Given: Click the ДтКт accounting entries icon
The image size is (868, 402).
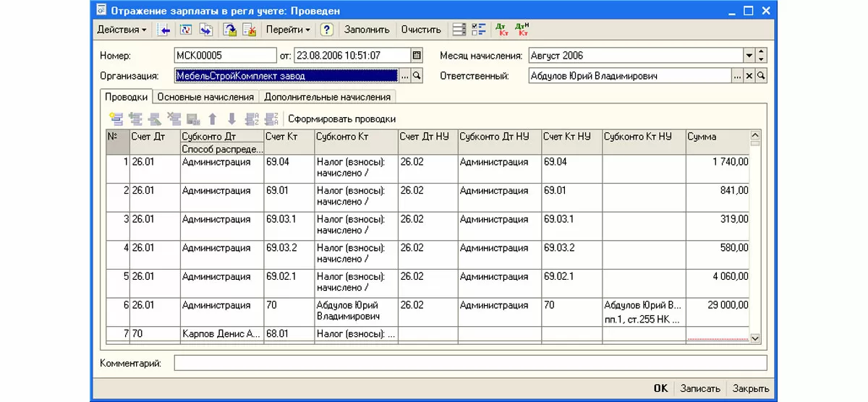Looking at the screenshot, I should pos(501,30).
